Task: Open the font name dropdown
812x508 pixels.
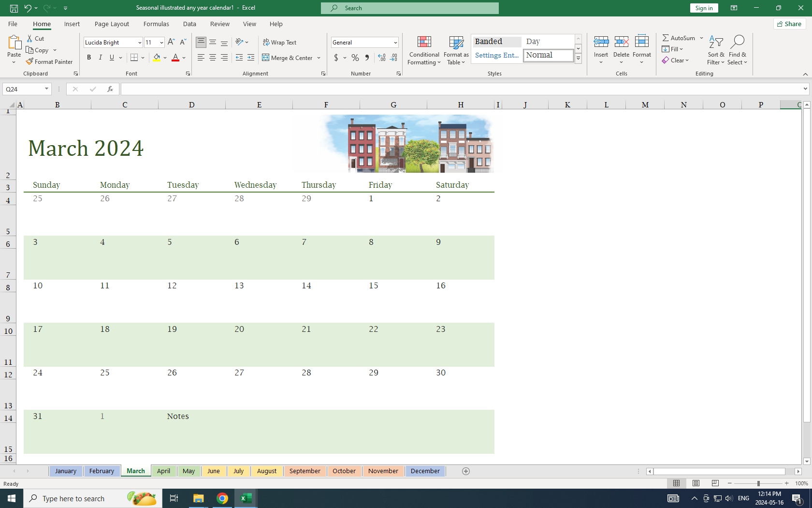Action: [x=140, y=43]
